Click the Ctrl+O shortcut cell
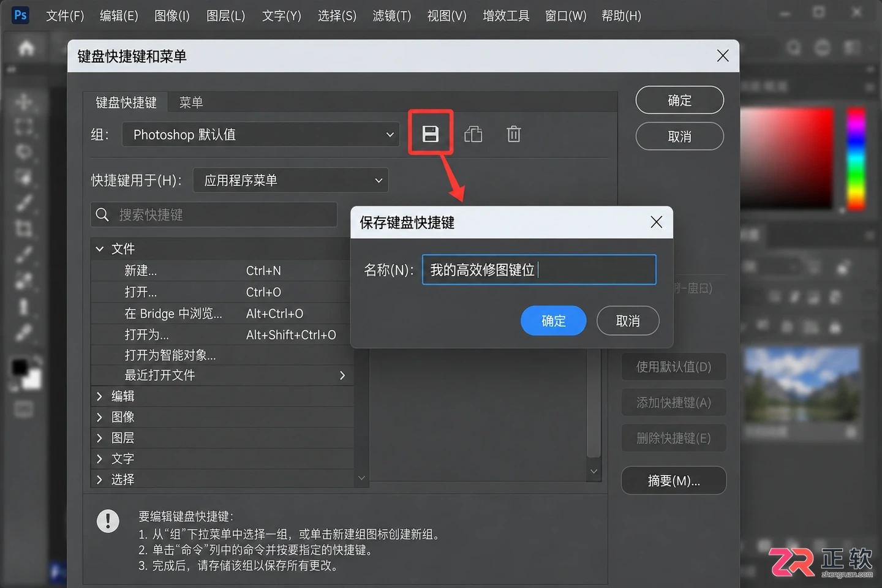The height and width of the screenshot is (588, 882). tap(263, 292)
